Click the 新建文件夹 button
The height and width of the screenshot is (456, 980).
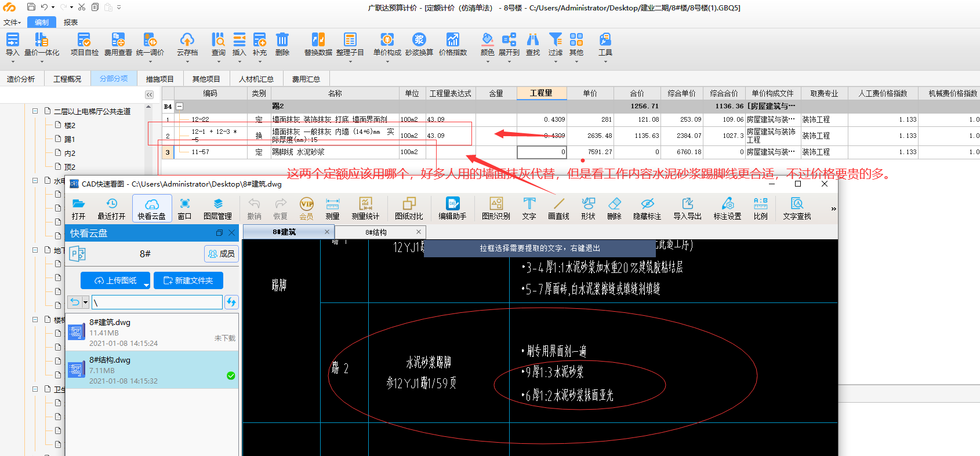(188, 280)
